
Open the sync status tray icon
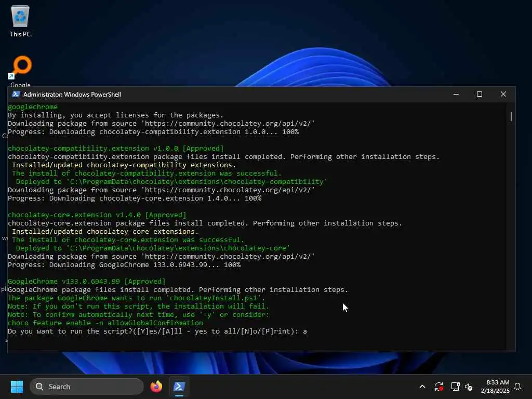[x=438, y=387]
